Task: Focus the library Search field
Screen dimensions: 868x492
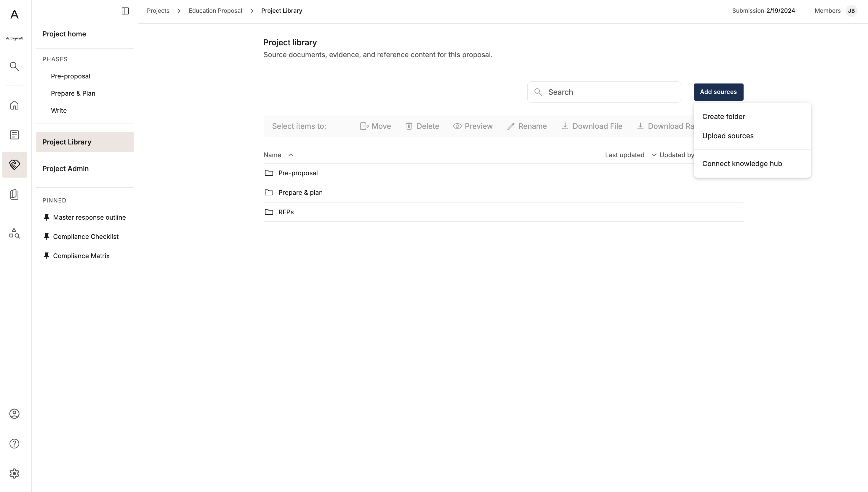Action: (604, 92)
